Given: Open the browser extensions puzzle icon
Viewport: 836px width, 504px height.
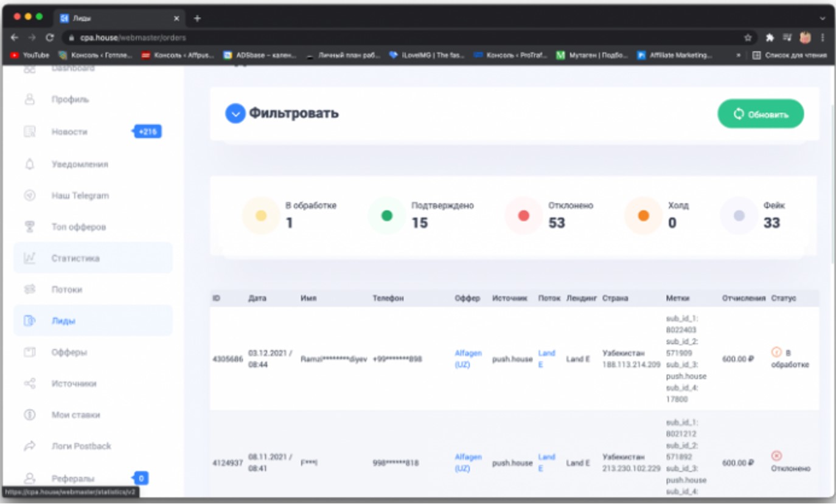Looking at the screenshot, I should pos(770,37).
